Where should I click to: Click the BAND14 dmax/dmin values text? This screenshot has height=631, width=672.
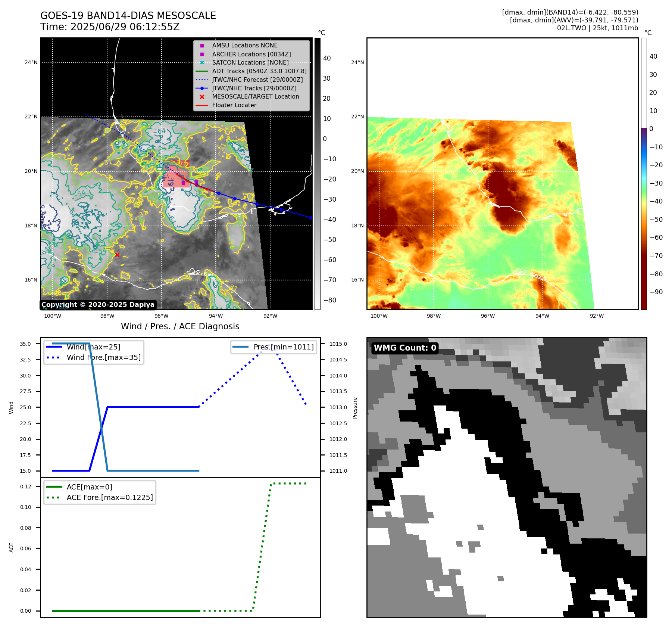[x=570, y=12]
